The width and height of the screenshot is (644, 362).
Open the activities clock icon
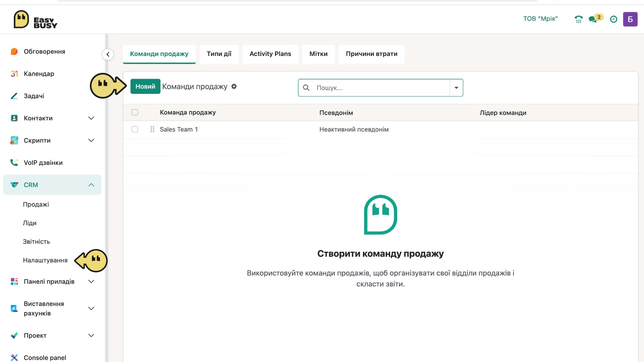tap(613, 19)
